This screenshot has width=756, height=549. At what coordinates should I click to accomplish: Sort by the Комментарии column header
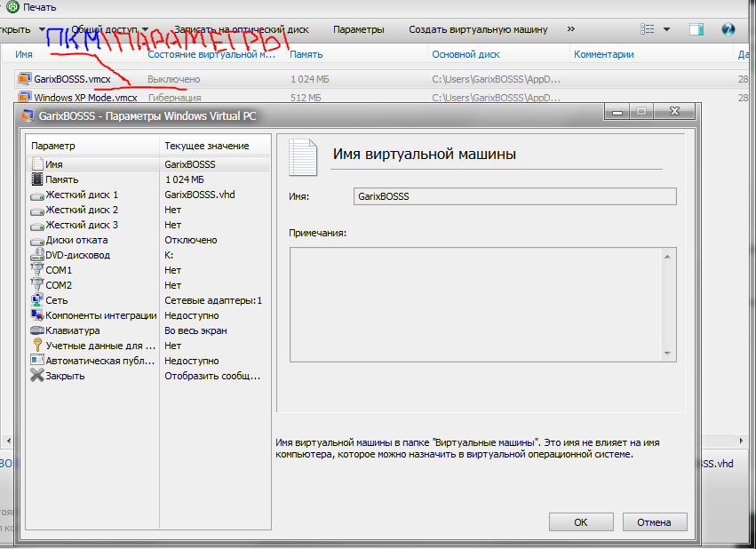coord(603,54)
